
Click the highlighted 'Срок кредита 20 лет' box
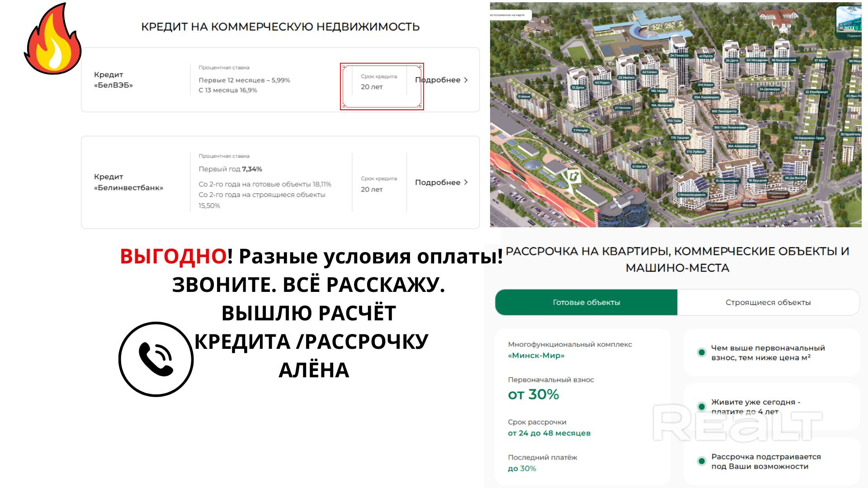(x=382, y=86)
